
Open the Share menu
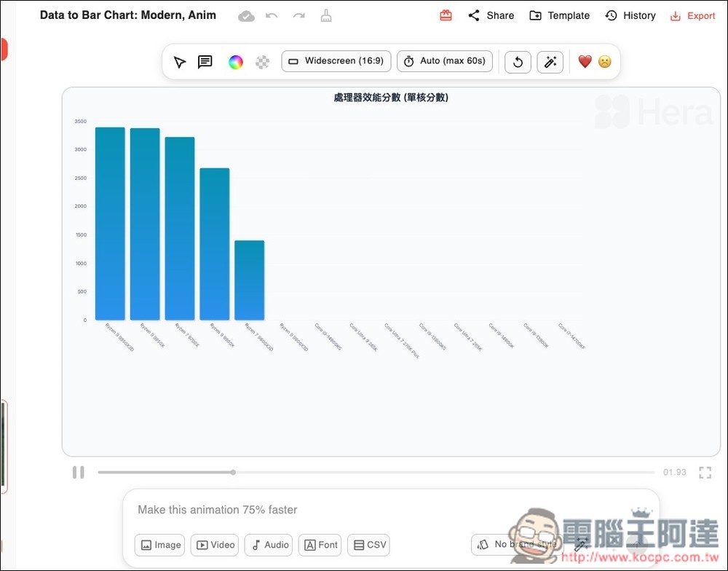coord(491,15)
